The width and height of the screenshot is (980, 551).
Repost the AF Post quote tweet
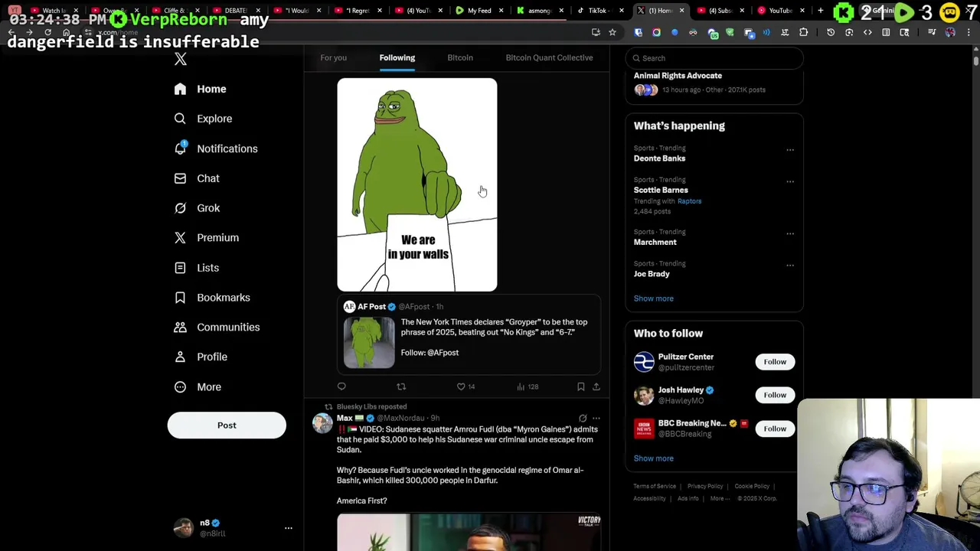coord(401,387)
